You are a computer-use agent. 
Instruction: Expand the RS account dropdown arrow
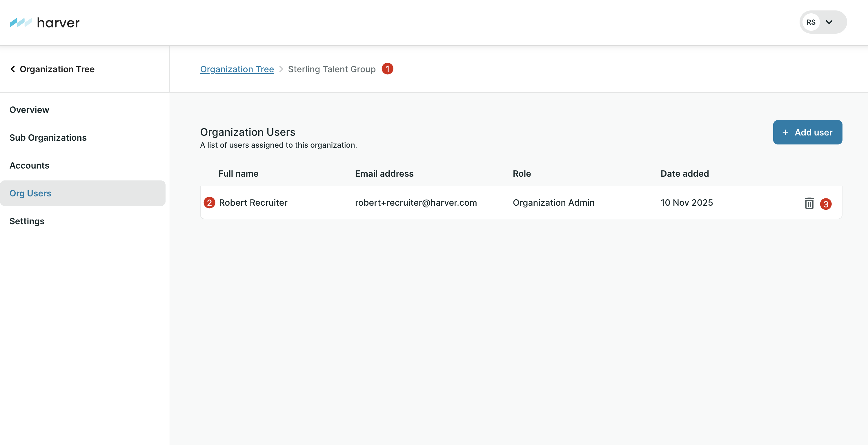pos(829,22)
